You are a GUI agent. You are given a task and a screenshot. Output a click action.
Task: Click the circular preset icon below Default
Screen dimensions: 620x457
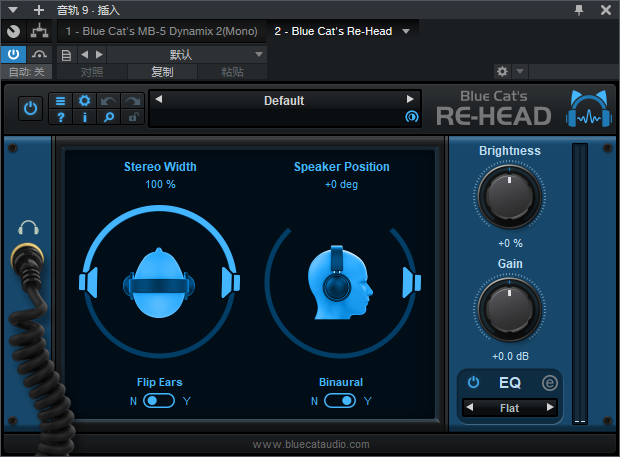(x=412, y=117)
